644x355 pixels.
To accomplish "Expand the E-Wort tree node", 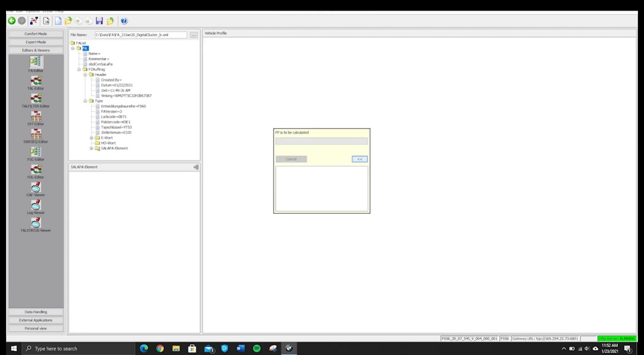I will (x=91, y=137).
